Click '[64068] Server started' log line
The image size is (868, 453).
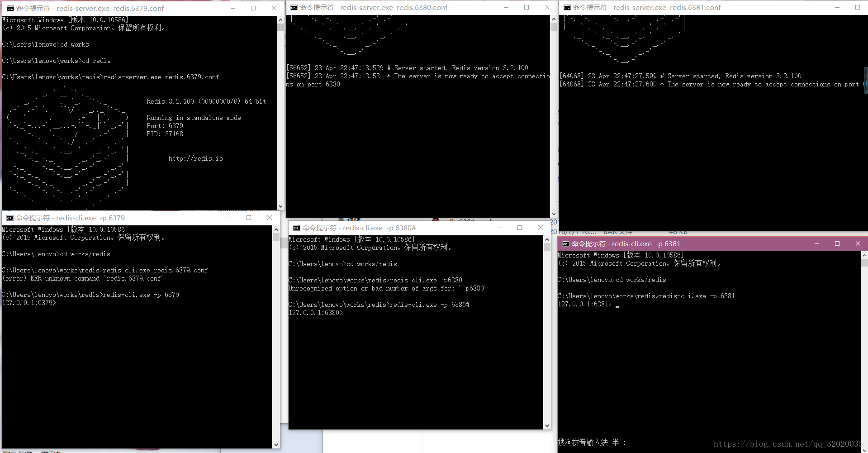pos(680,76)
